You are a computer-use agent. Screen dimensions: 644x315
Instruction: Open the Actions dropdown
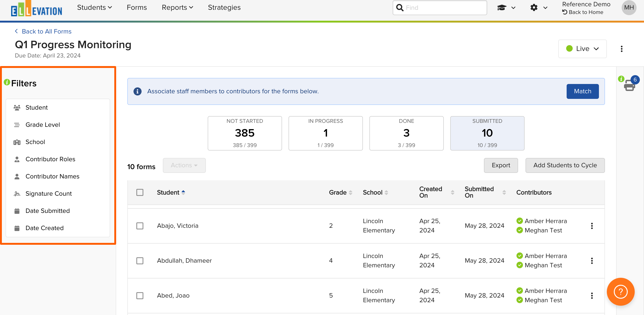pyautogui.click(x=184, y=165)
